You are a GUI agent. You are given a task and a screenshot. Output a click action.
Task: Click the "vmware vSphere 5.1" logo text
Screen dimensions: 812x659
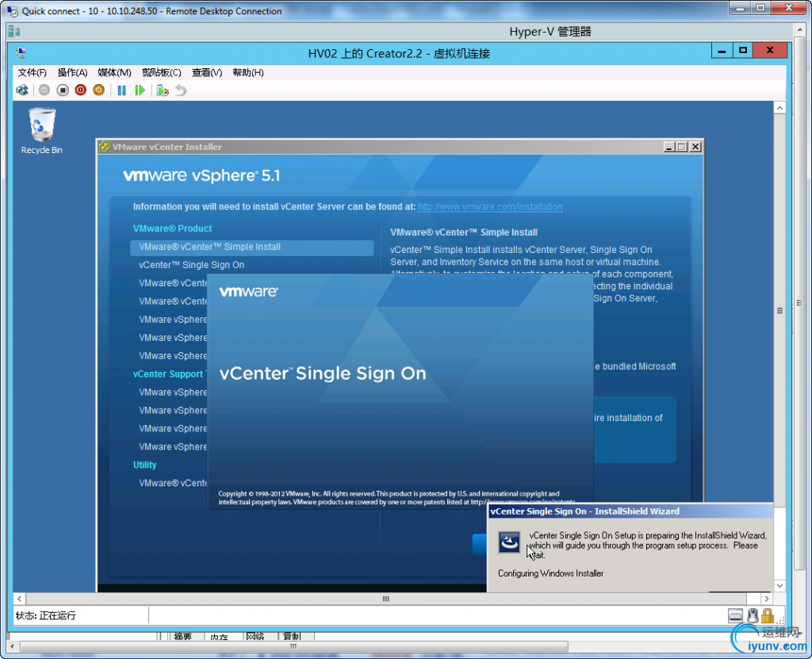coord(201,175)
